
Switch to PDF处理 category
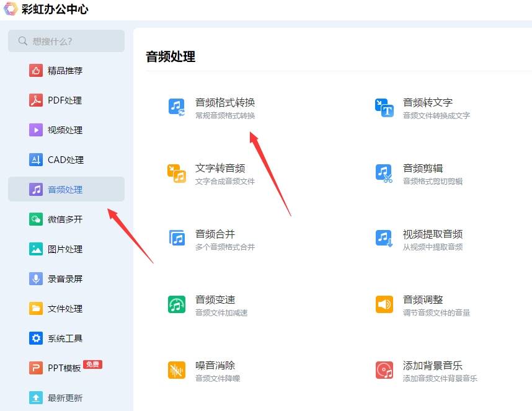pyautogui.click(x=64, y=100)
